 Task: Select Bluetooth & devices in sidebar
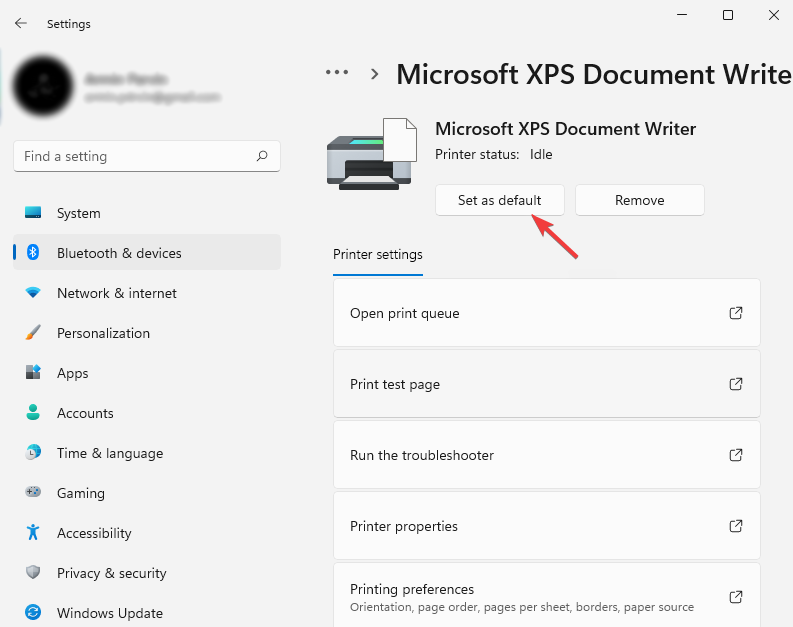147,252
